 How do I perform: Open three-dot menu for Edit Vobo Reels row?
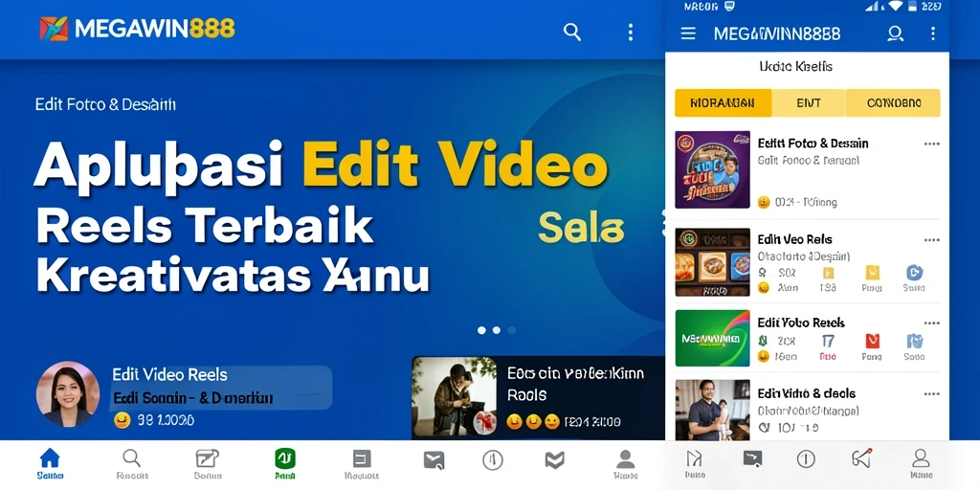coord(932,323)
